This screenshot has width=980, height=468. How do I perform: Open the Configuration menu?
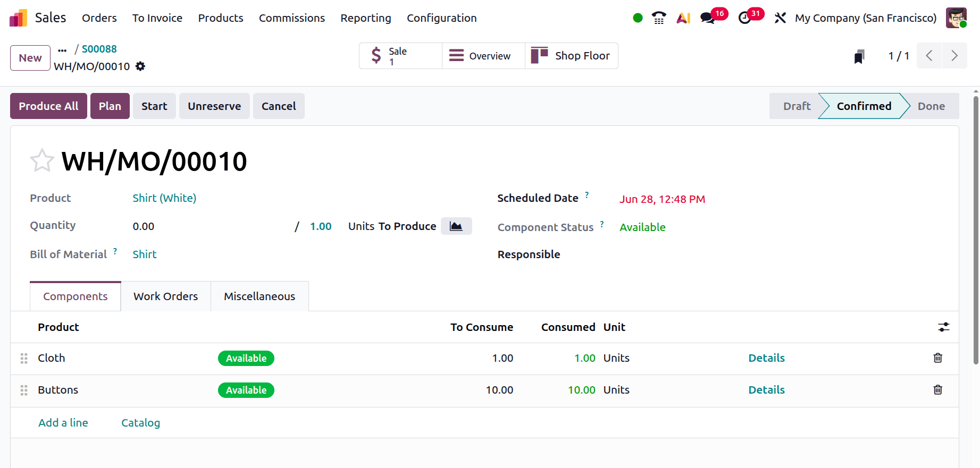coord(442,18)
